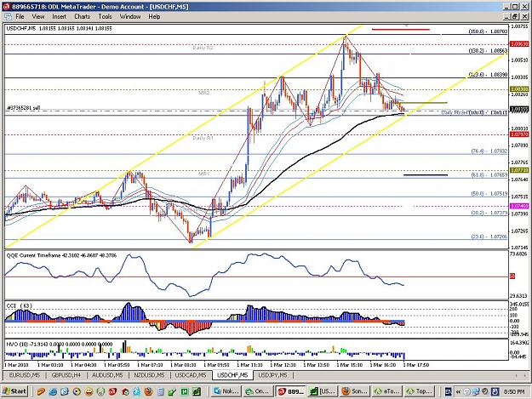Screen dimensions: 532x399
Task: Launch Internet Explorer from quick launch
Action: pyautogui.click(x=53, y=392)
